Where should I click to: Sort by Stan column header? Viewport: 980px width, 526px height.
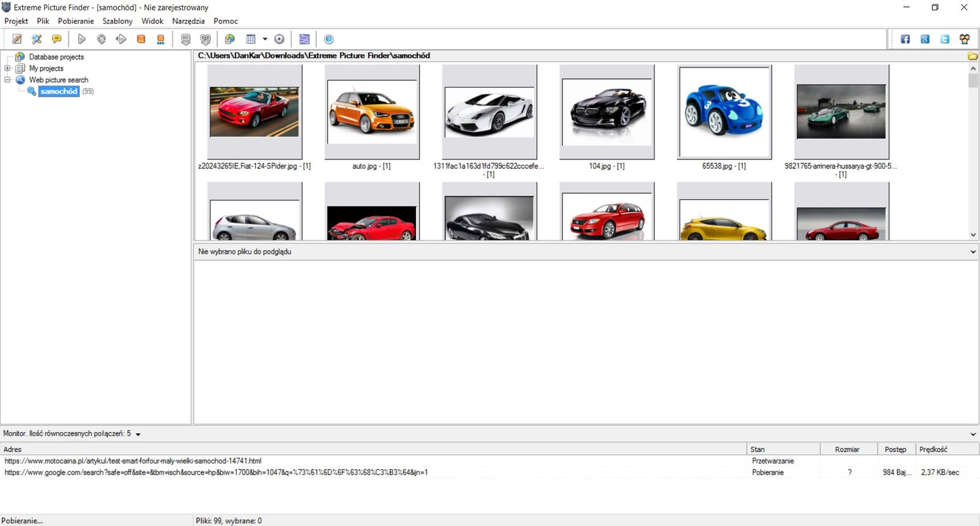coord(783,449)
